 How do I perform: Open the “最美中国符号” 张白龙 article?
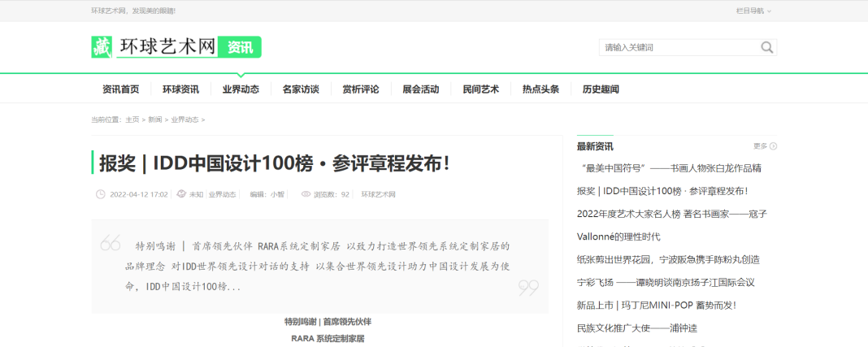[671, 168]
